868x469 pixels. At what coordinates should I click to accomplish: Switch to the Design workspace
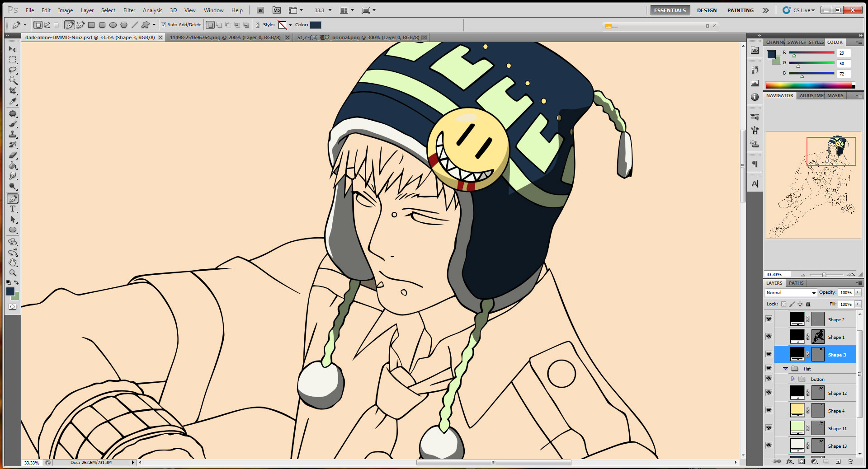coord(707,10)
